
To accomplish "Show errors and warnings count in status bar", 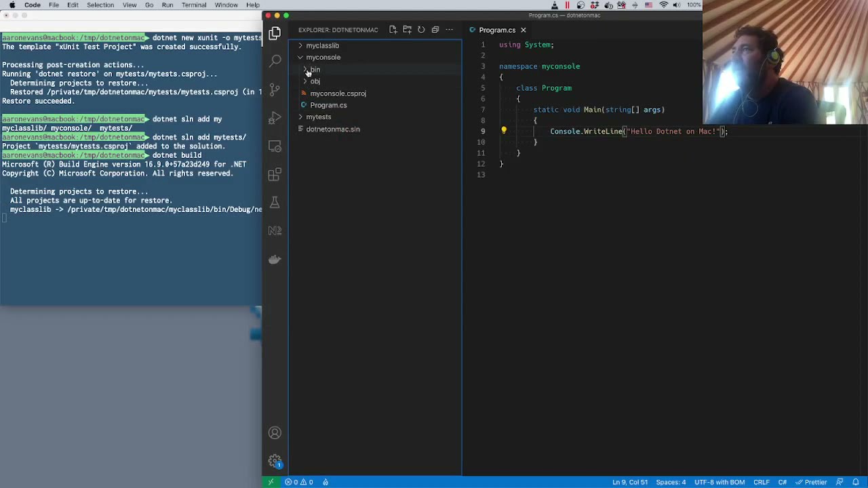I will pos(299,482).
